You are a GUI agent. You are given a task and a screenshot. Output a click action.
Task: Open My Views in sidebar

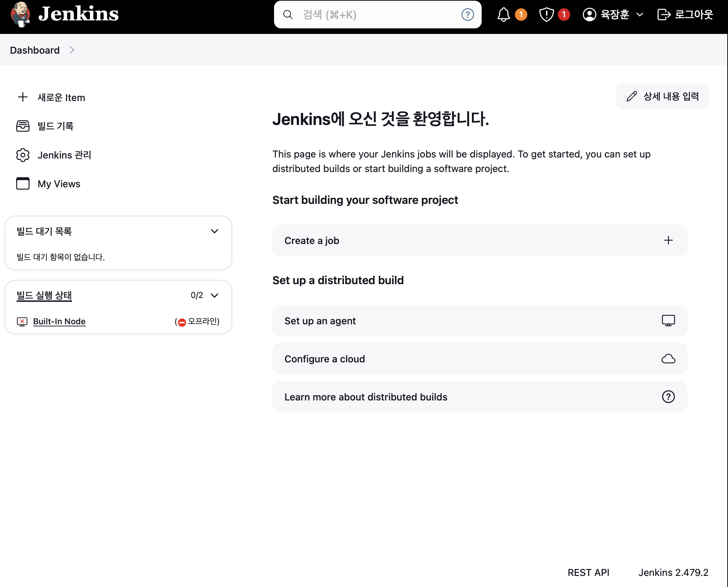[59, 184]
